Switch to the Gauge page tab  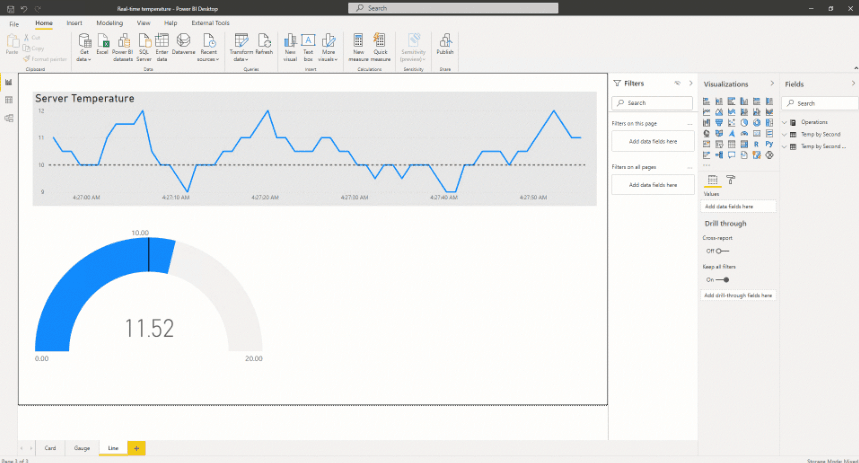pos(82,448)
